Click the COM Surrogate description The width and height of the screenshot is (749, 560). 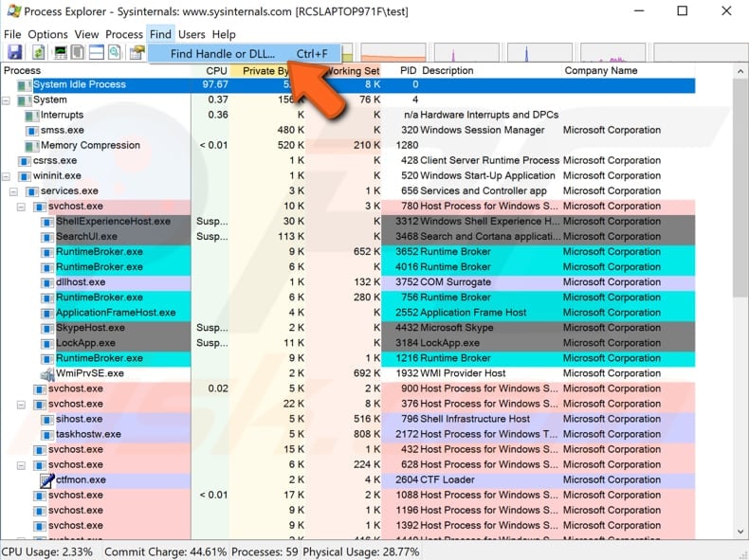coord(455,282)
